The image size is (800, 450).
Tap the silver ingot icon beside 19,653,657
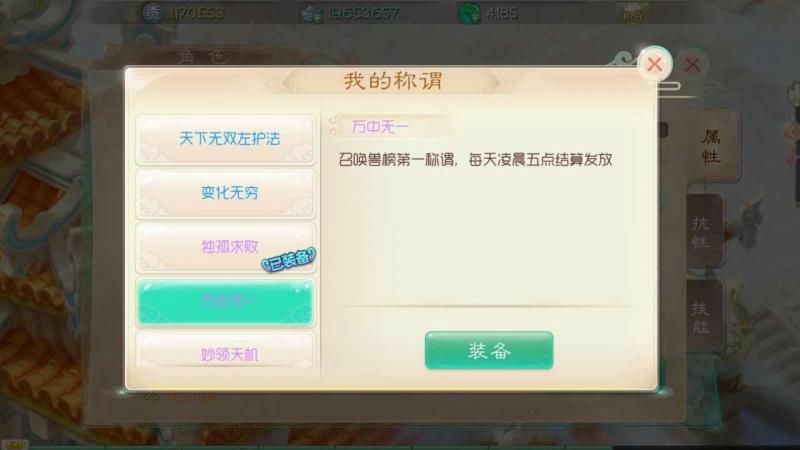coord(312,13)
